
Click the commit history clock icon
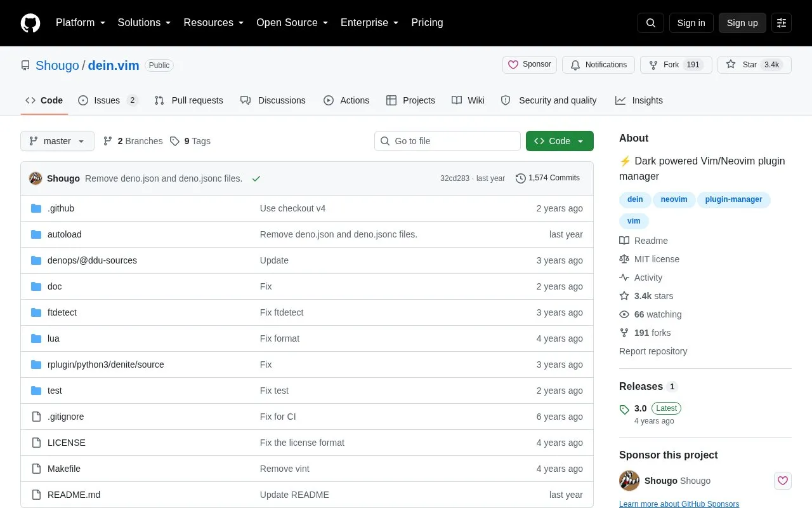point(521,178)
